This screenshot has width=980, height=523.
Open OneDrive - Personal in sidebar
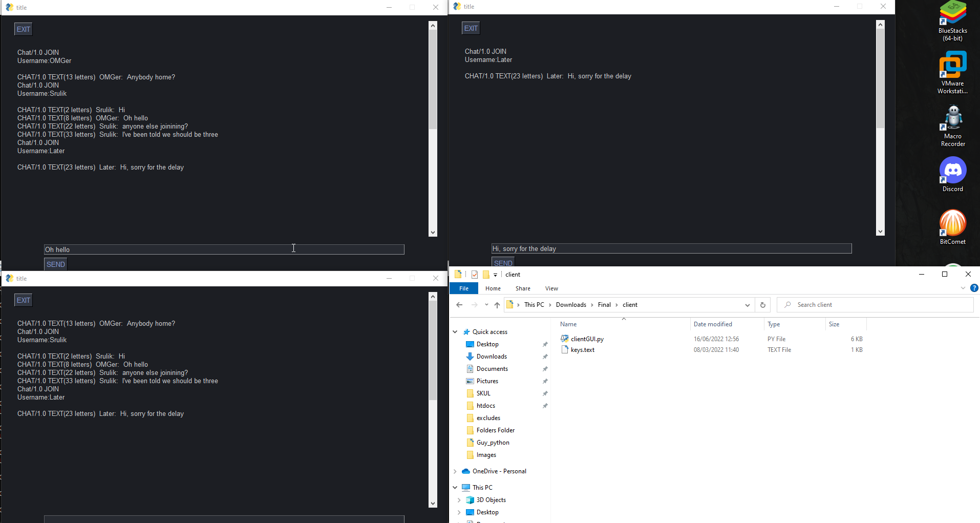(499, 471)
